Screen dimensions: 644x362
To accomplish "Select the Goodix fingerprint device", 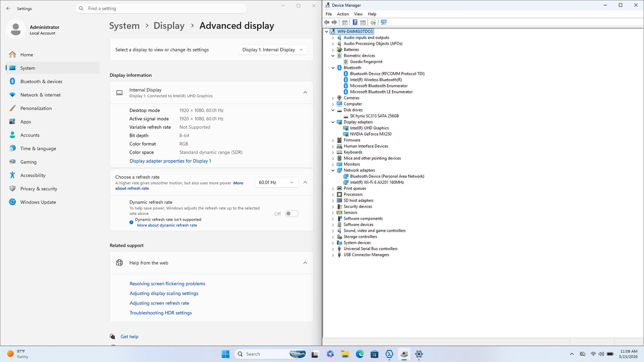I will coord(366,62).
